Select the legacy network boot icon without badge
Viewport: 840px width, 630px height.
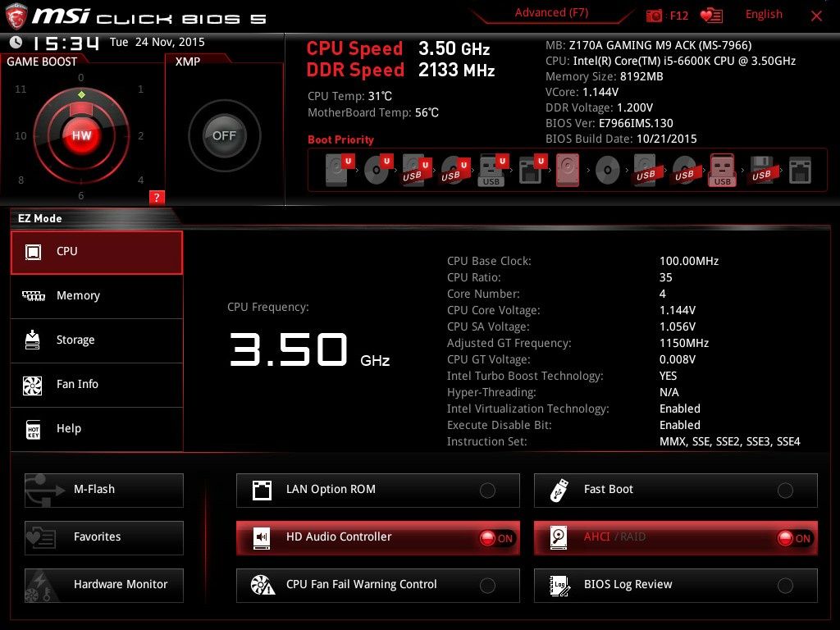pyautogui.click(x=800, y=171)
